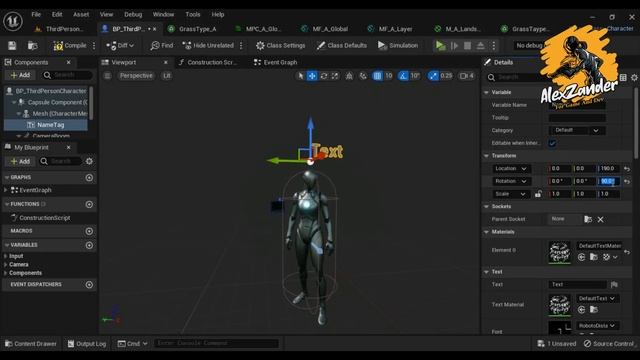This screenshot has height=360, width=640.
Task: Play the level in editor
Action: click(440, 45)
